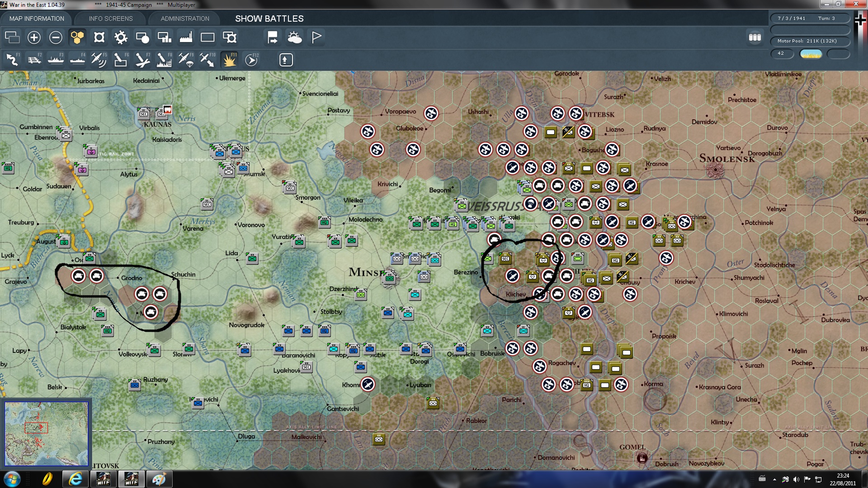Select F7 bomb airfield mode icon

(x=142, y=60)
